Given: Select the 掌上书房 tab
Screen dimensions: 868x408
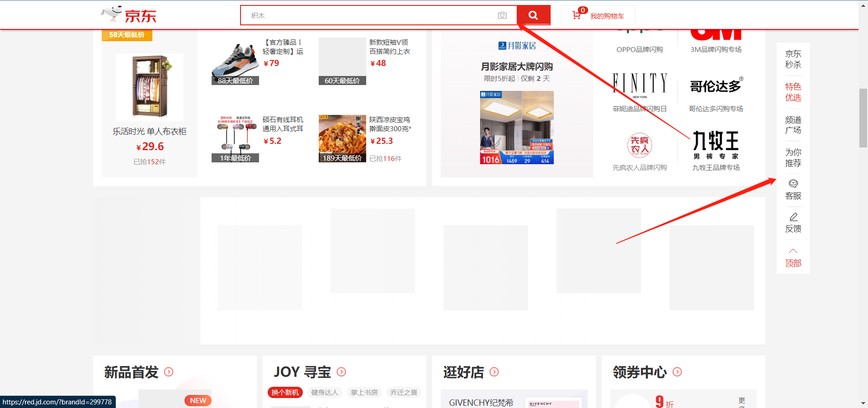Looking at the screenshot, I should click(364, 392).
